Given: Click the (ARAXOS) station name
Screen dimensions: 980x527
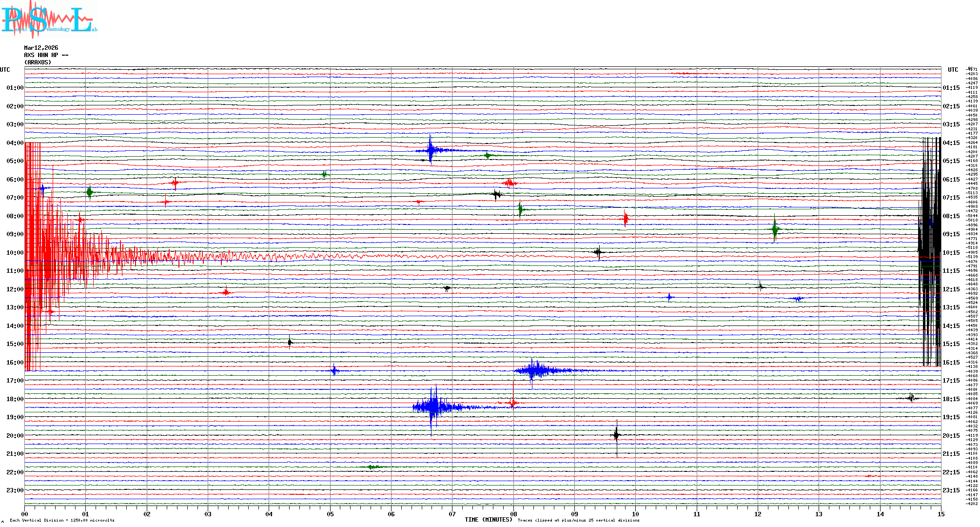Looking at the screenshot, I should [38, 62].
